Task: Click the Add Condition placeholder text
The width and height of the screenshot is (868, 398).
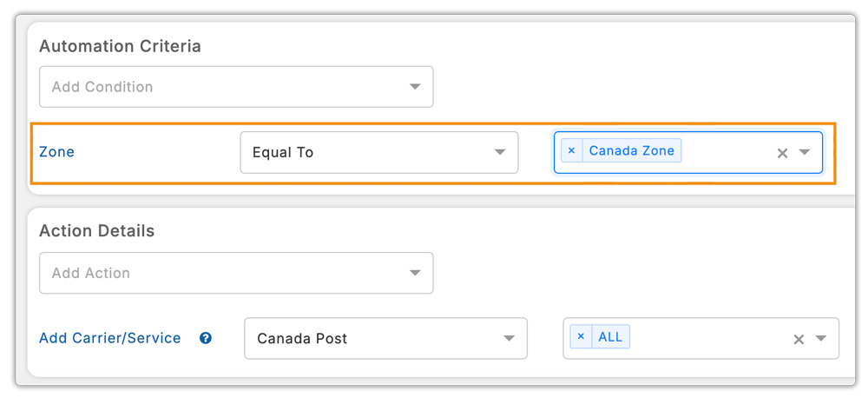Action: tap(102, 87)
